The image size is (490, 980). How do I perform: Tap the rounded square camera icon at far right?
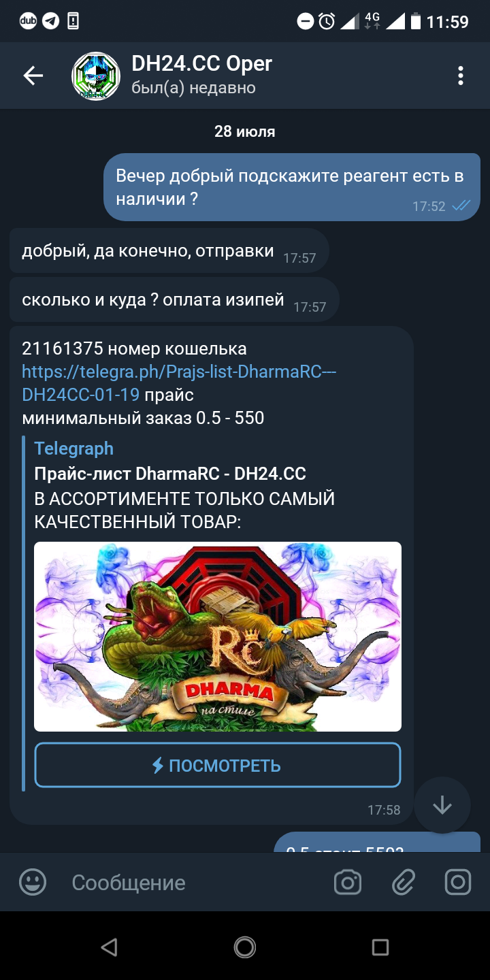click(x=458, y=883)
